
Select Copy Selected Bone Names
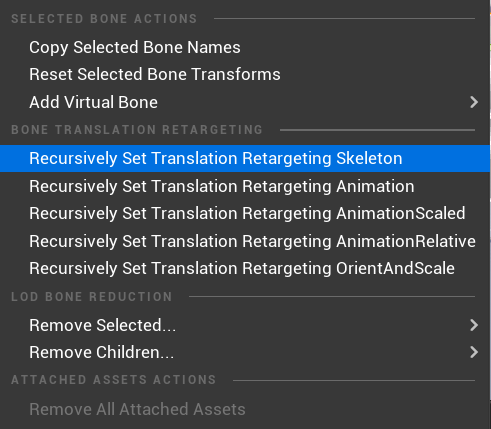point(245,47)
